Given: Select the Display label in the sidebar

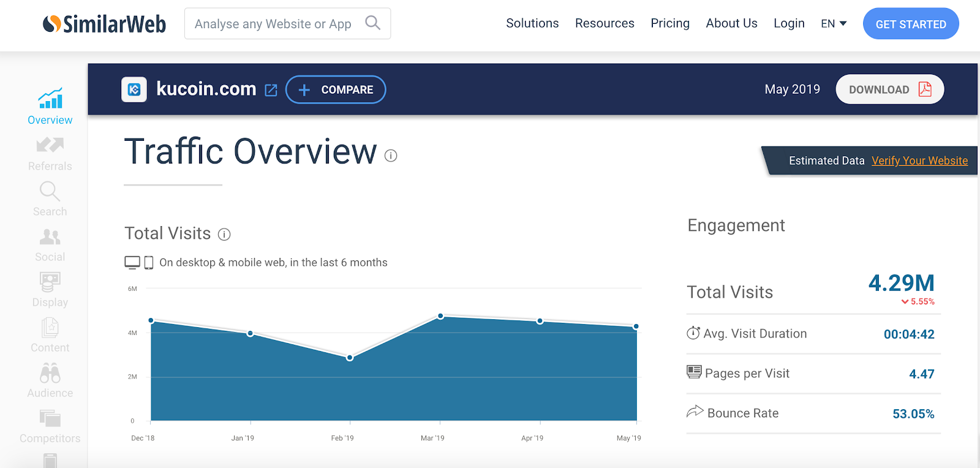Looking at the screenshot, I should pyautogui.click(x=50, y=302).
